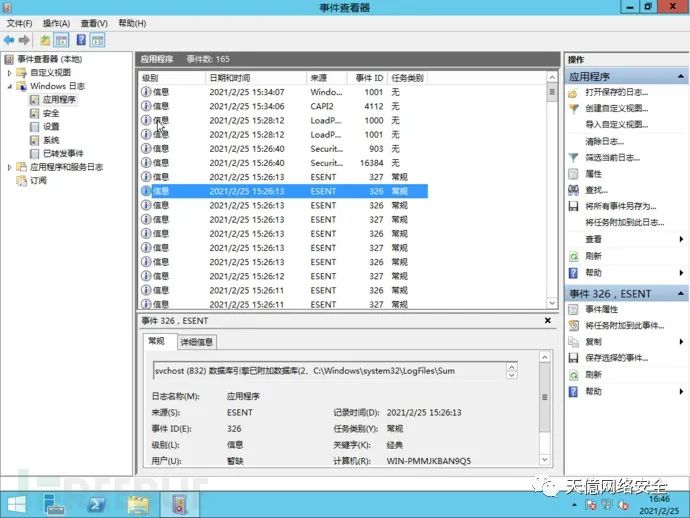Toggle the action pane toolbar icon

point(97,40)
